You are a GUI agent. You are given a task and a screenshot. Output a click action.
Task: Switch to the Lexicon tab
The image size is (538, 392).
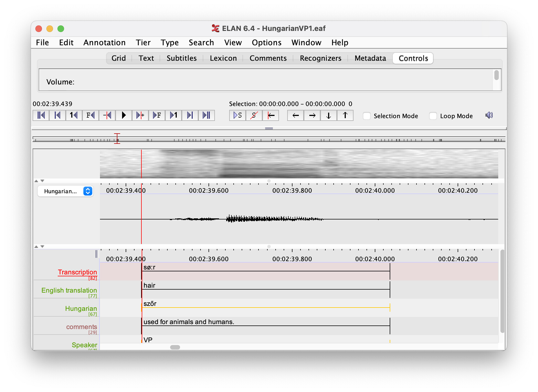pos(223,58)
